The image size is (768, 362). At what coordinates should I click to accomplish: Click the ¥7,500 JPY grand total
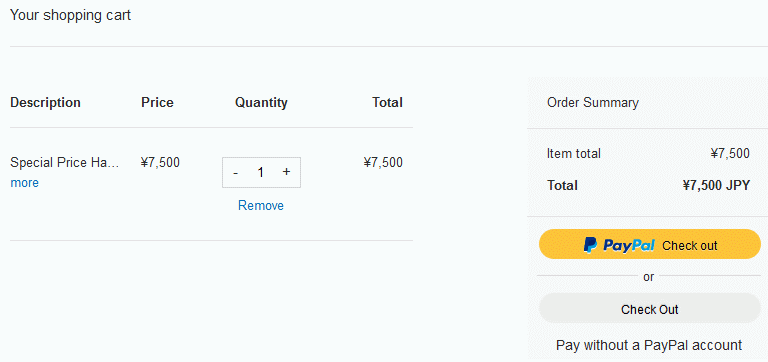pyautogui.click(x=716, y=185)
